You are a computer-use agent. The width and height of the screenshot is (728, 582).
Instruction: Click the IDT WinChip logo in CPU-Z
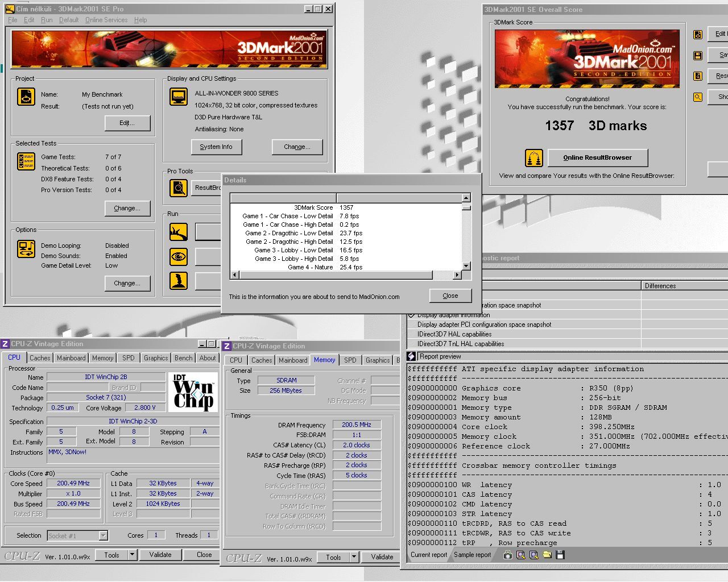(193, 392)
